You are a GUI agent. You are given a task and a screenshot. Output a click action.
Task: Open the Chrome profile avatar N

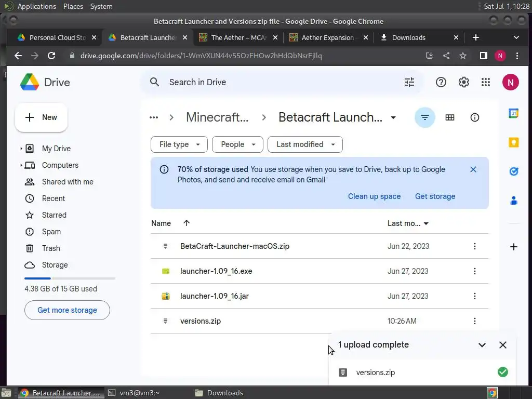[x=500, y=56]
